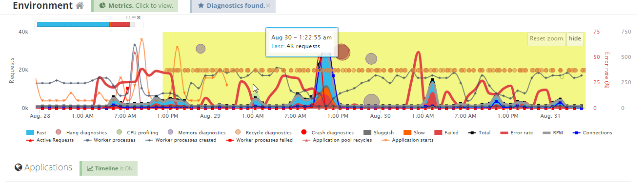Toggle Total legend series
This screenshot has width=644, height=183.
point(479,132)
